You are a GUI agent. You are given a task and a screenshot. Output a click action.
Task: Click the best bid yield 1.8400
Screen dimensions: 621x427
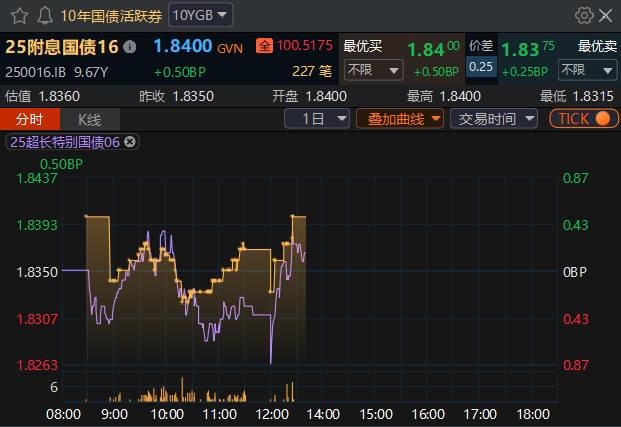tap(433, 49)
